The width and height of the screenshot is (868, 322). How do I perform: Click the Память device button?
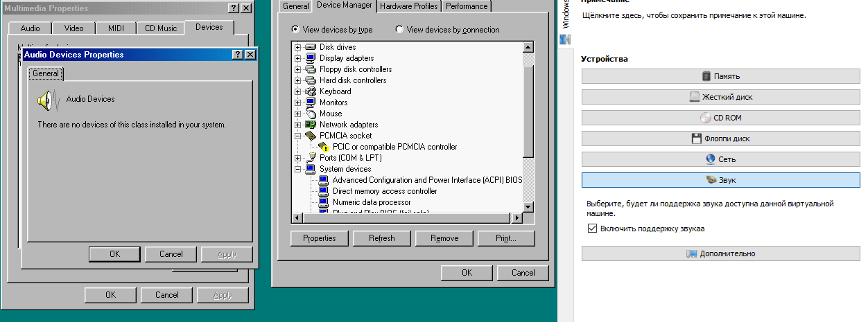[721, 76]
